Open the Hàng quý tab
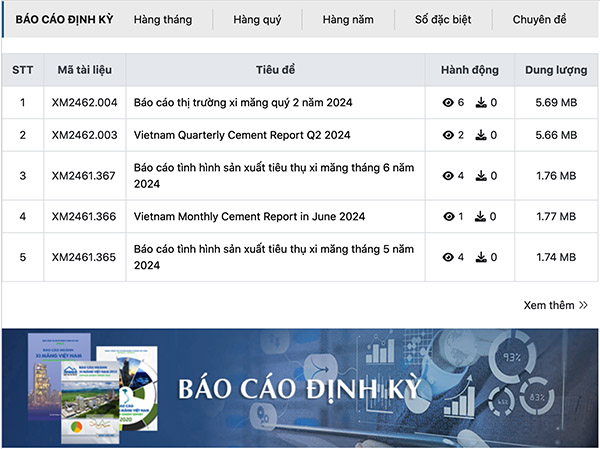 click(257, 19)
